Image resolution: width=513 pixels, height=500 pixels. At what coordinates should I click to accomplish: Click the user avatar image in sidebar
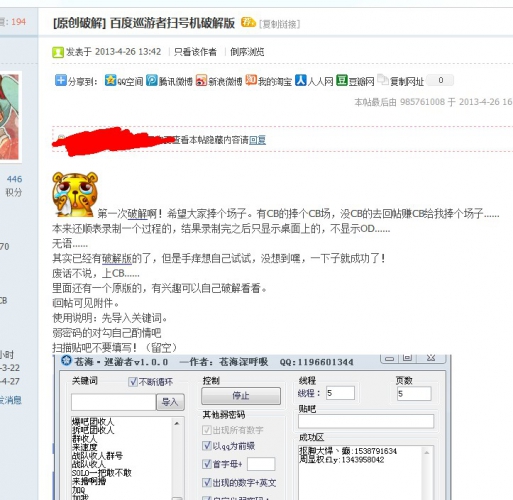click(9, 117)
